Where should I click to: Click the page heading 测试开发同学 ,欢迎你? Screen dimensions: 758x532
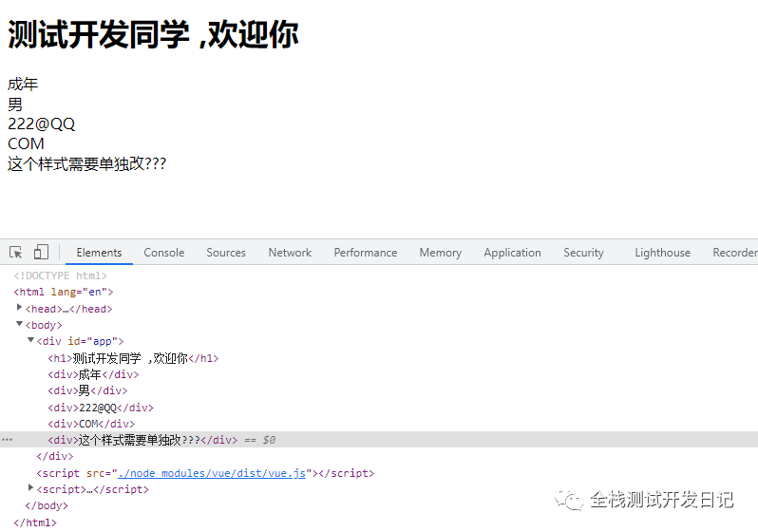click(x=153, y=34)
